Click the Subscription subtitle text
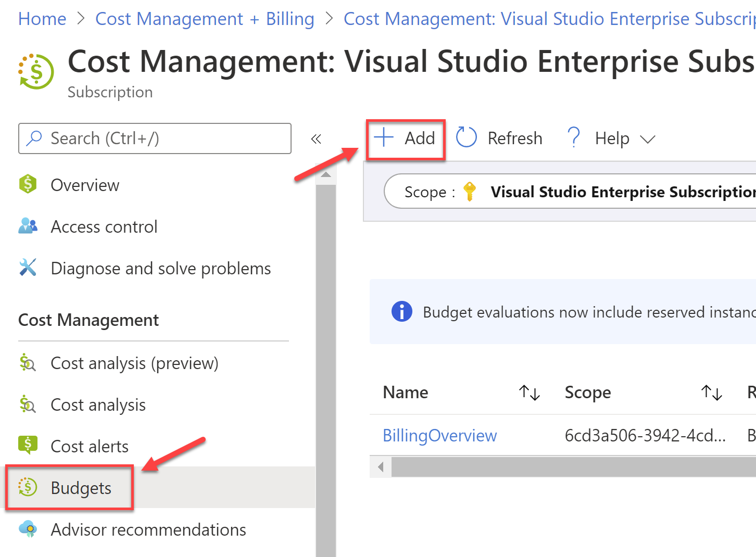Image resolution: width=756 pixels, height=557 pixels. [110, 92]
